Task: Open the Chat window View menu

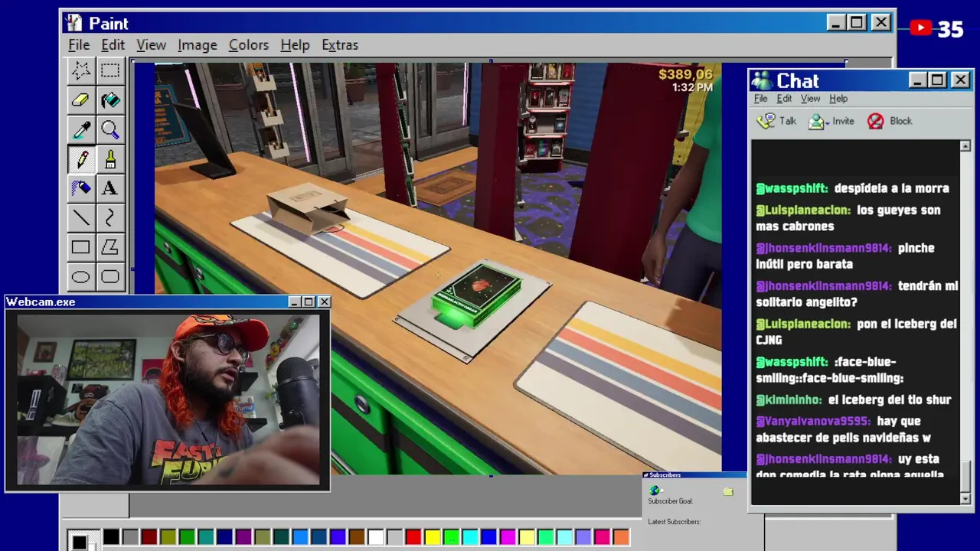Action: click(810, 99)
